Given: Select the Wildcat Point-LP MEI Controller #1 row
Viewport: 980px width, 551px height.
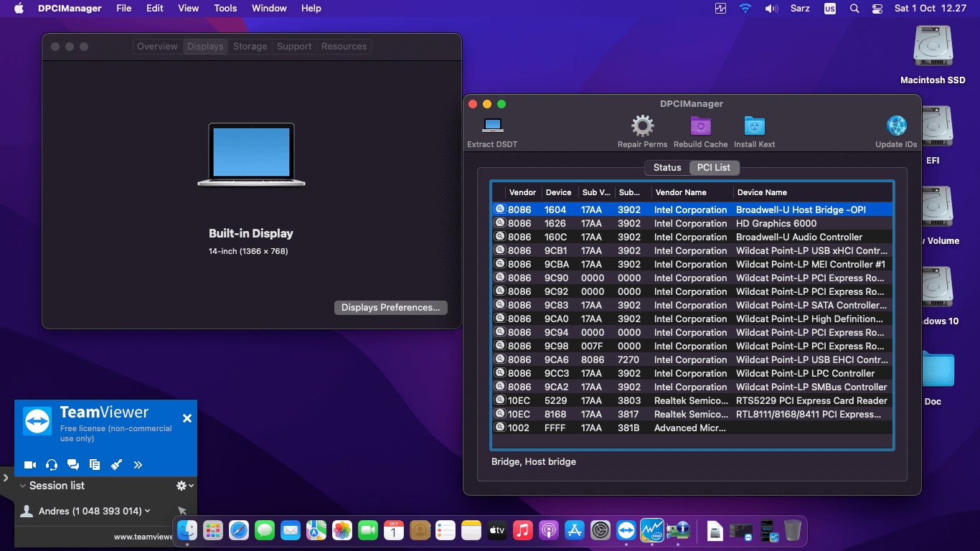Looking at the screenshot, I should point(692,264).
